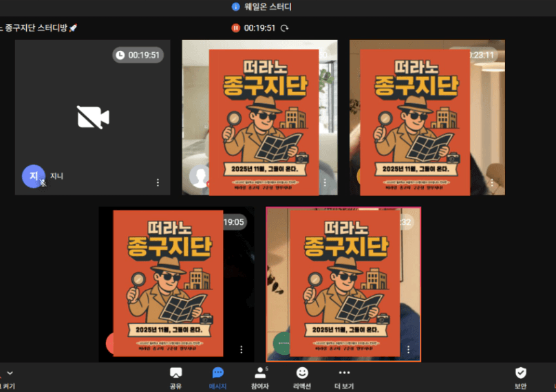The image size is (556, 392).
Task: Open the 리액션 reactions smiley
Action: pos(302,378)
